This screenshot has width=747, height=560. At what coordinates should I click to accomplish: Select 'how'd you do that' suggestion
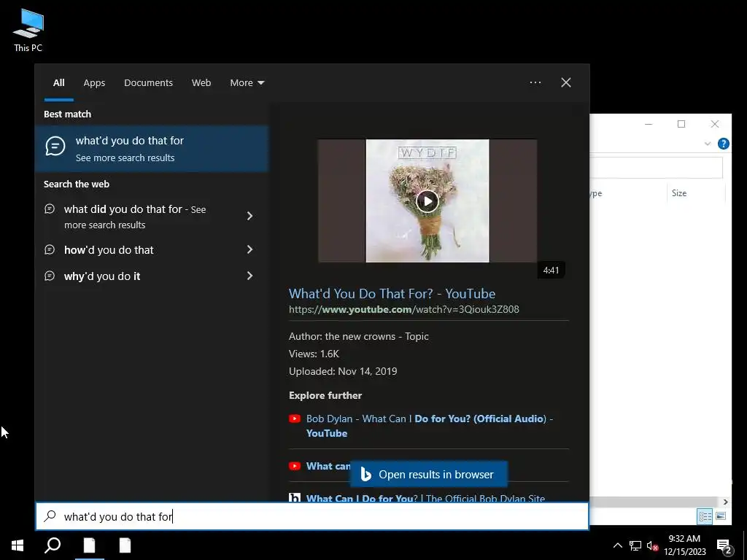point(109,250)
